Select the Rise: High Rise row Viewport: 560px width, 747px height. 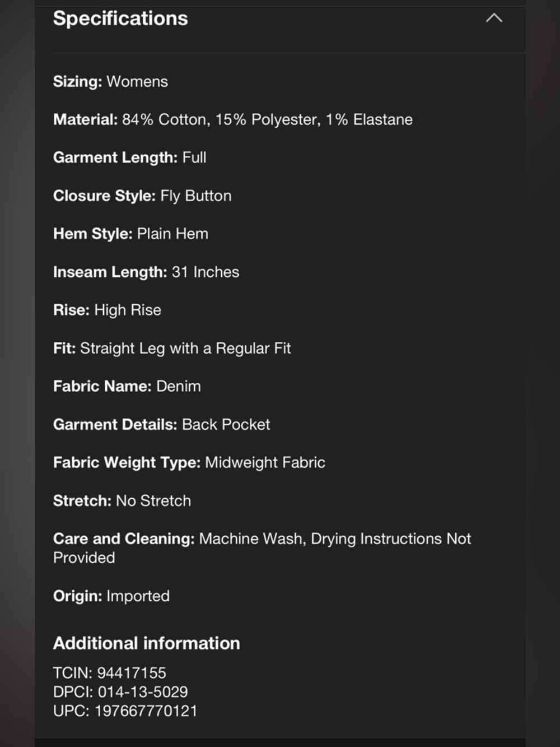point(107,310)
